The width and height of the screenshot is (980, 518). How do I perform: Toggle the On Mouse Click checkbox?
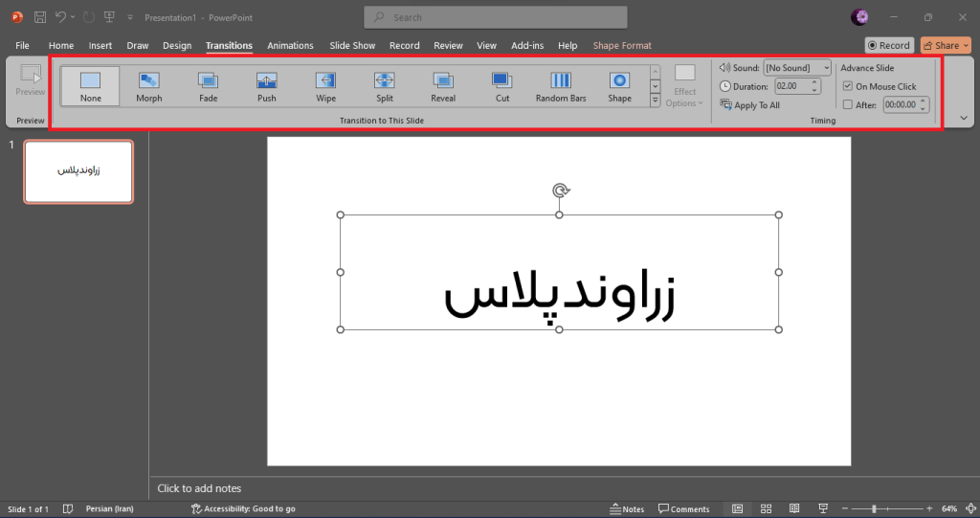pyautogui.click(x=848, y=86)
